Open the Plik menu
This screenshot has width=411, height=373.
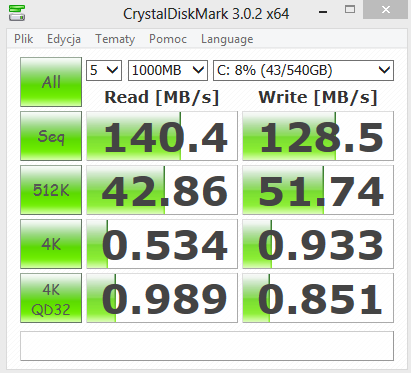click(x=23, y=39)
